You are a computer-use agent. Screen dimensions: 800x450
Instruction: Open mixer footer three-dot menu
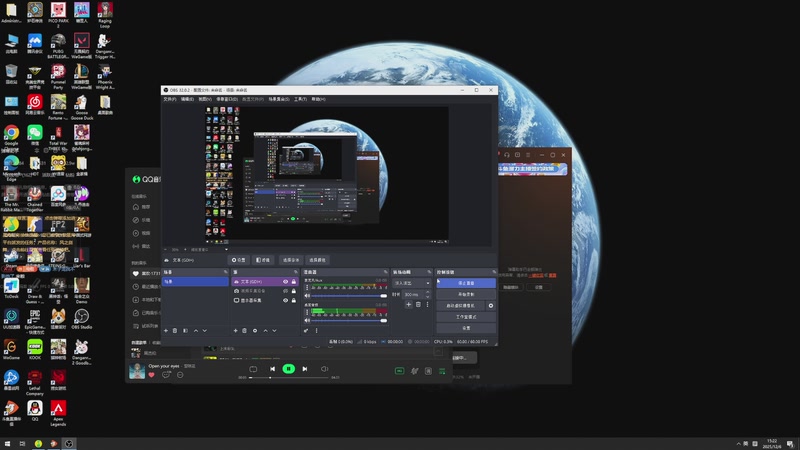point(316,330)
